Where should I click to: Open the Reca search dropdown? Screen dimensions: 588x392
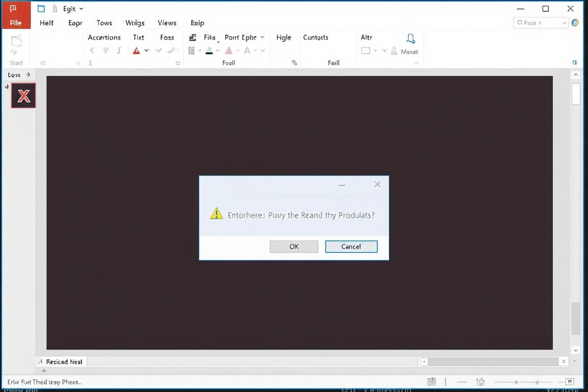click(563, 23)
